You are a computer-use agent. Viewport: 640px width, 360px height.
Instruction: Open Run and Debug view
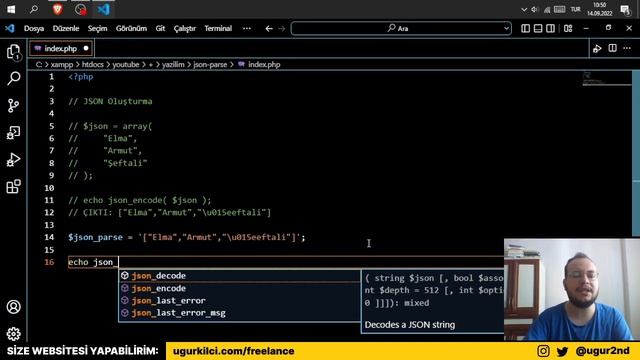point(13,160)
